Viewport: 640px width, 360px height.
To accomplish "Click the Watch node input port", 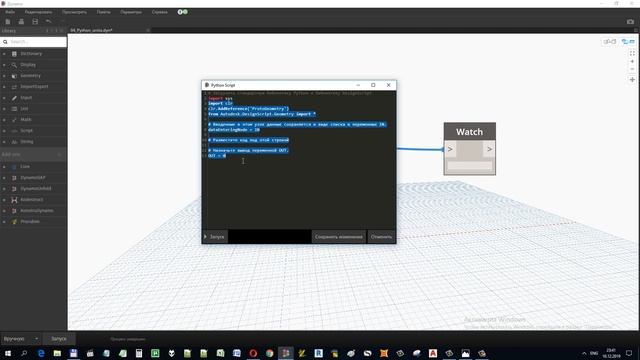I will point(450,149).
